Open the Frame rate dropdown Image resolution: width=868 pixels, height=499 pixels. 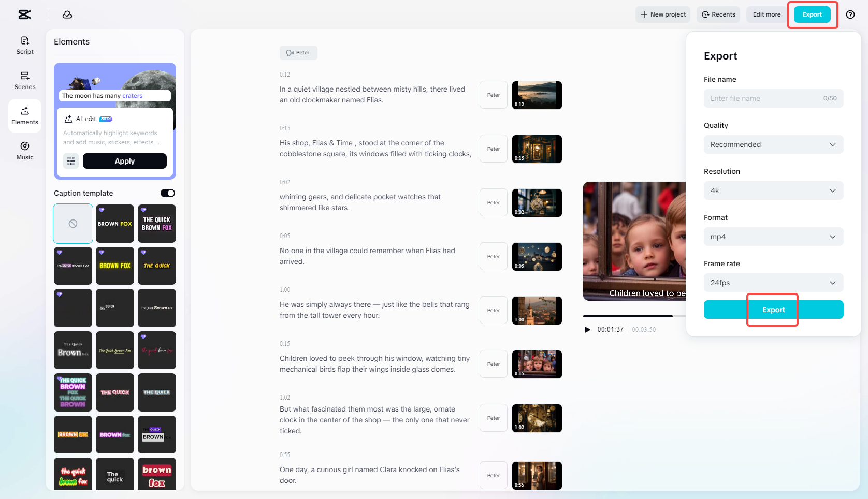click(x=774, y=283)
